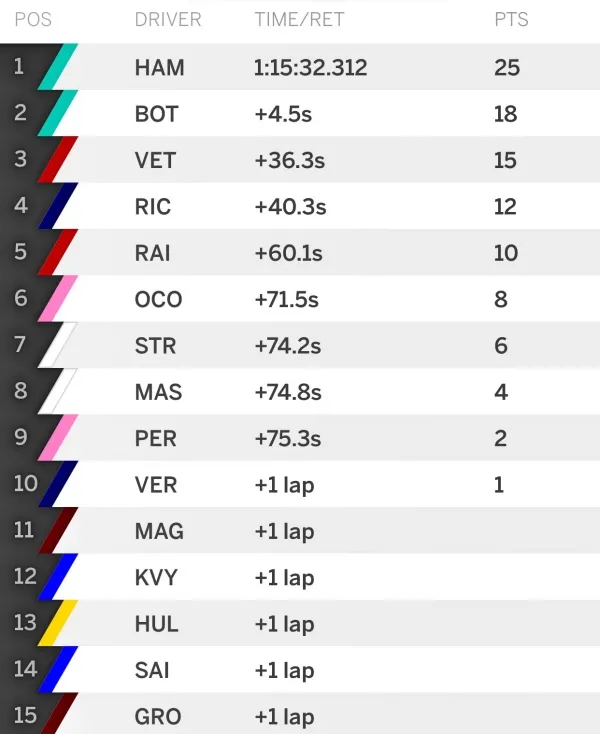
Task: Select the HAM driver row
Action: pyautogui.click(x=300, y=66)
